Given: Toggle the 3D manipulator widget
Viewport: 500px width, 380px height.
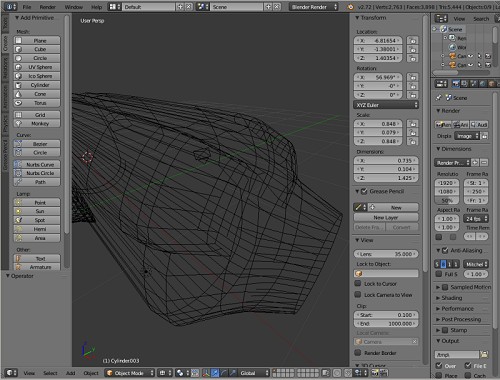Looking at the screenshot, I should (x=206, y=373).
